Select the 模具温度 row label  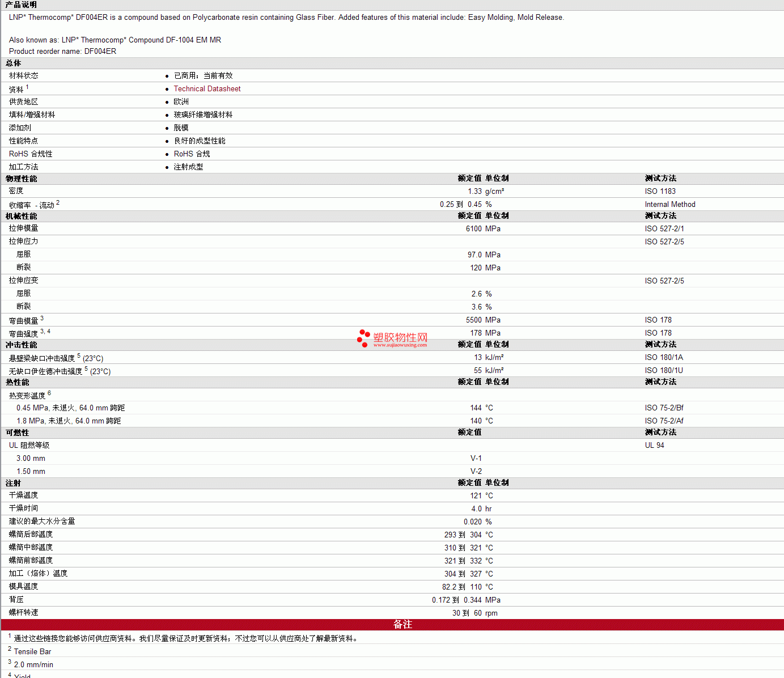pyautogui.click(x=24, y=587)
